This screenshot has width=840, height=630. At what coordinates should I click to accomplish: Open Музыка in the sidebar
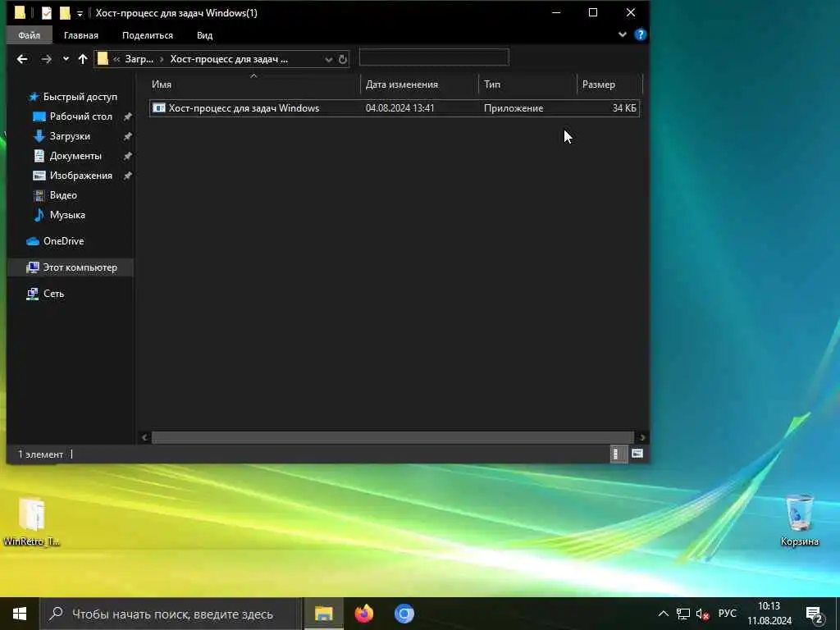pyautogui.click(x=59, y=215)
